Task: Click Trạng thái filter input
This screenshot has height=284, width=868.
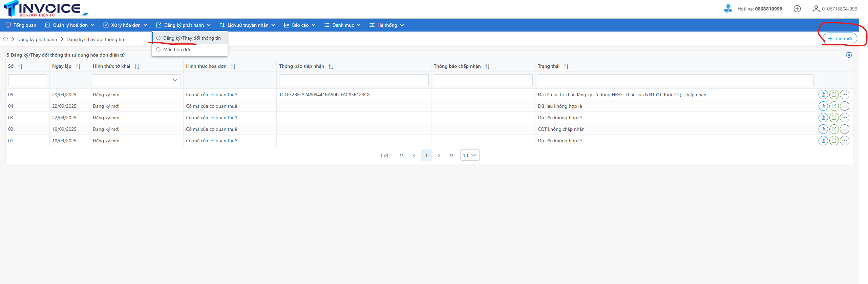Action: 675,80
